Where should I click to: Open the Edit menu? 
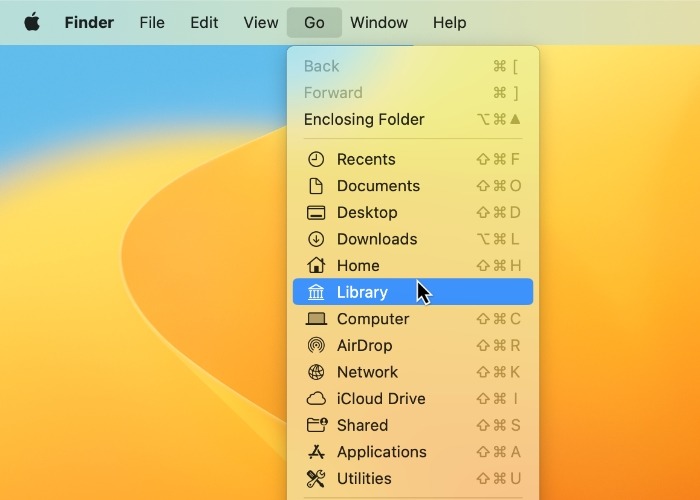point(204,22)
